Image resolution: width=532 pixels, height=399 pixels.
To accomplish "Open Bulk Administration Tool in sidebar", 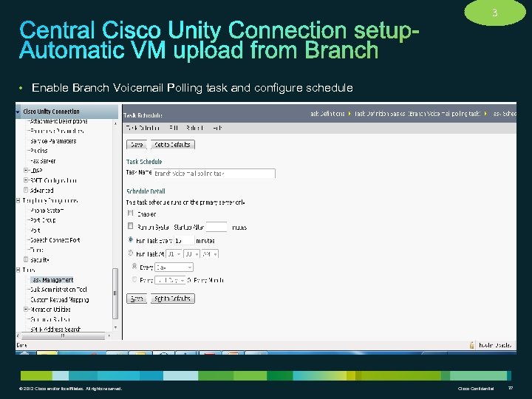I will click(58, 290).
